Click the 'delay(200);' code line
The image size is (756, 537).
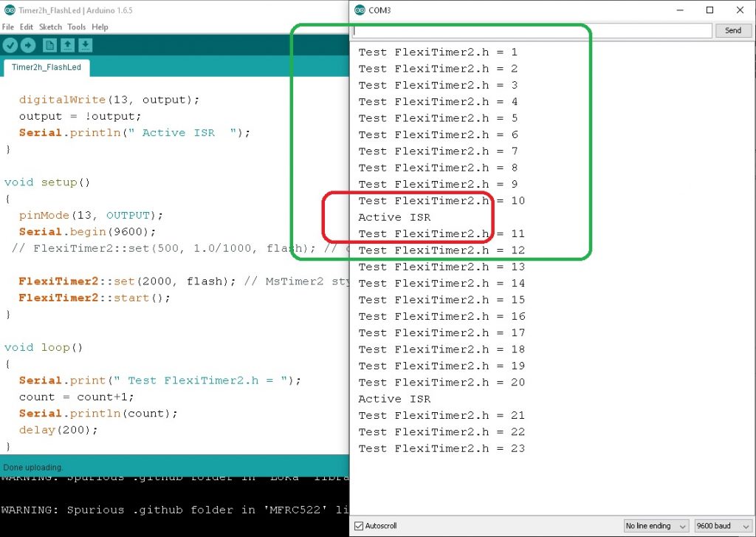(x=58, y=430)
